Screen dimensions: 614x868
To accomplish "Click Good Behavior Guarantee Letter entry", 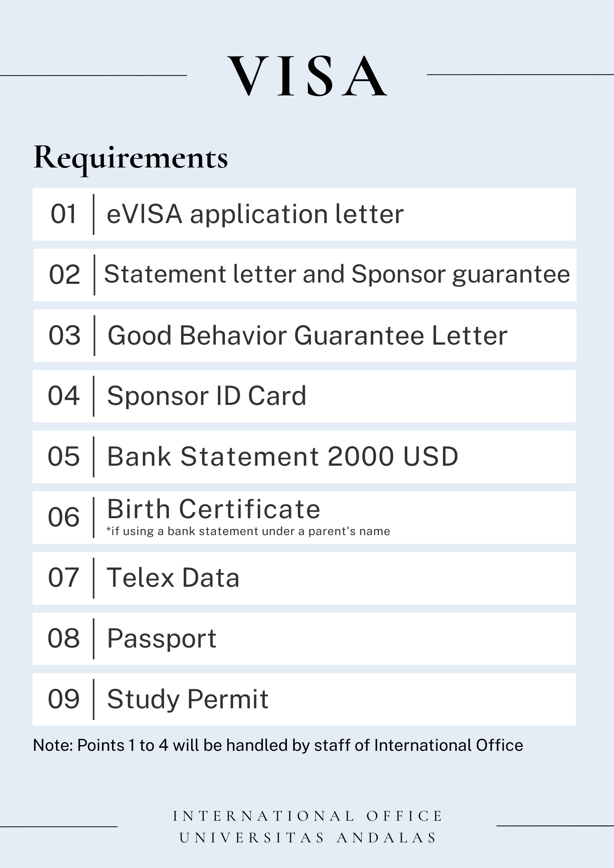I will 307,335.
